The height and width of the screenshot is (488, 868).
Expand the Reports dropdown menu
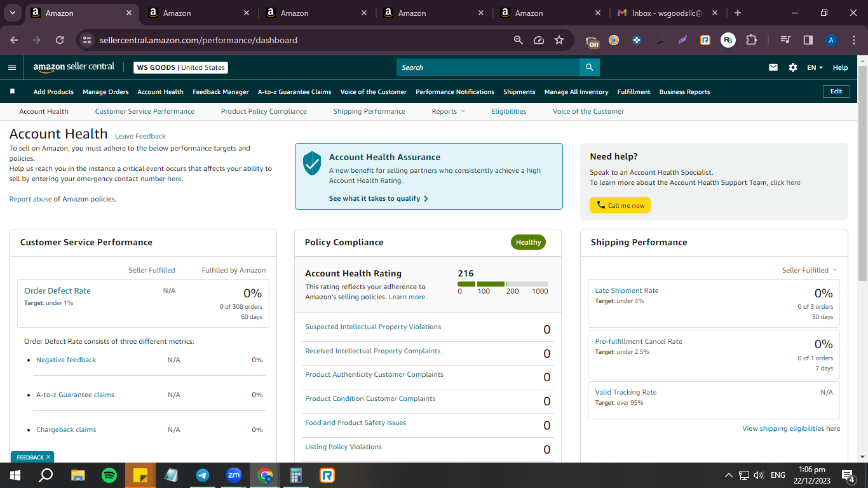(x=448, y=111)
